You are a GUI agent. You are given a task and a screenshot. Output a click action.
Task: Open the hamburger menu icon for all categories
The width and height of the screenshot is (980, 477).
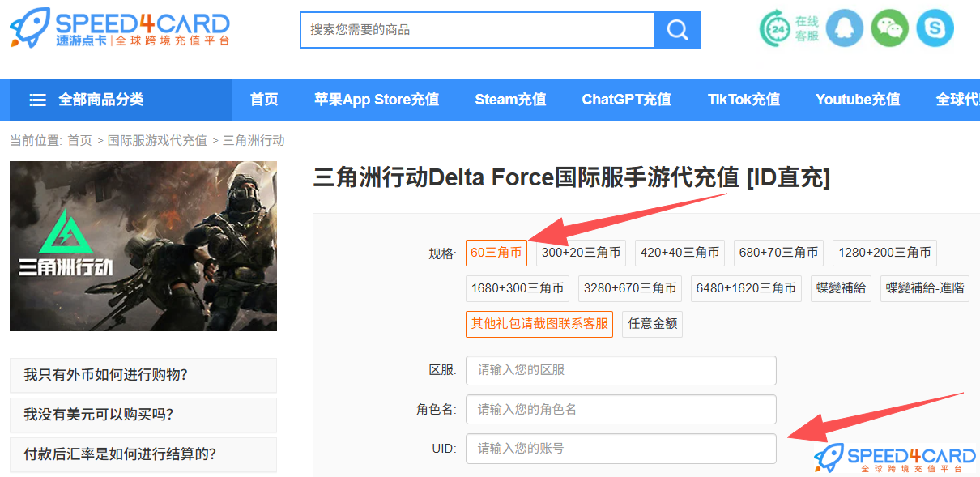(38, 100)
